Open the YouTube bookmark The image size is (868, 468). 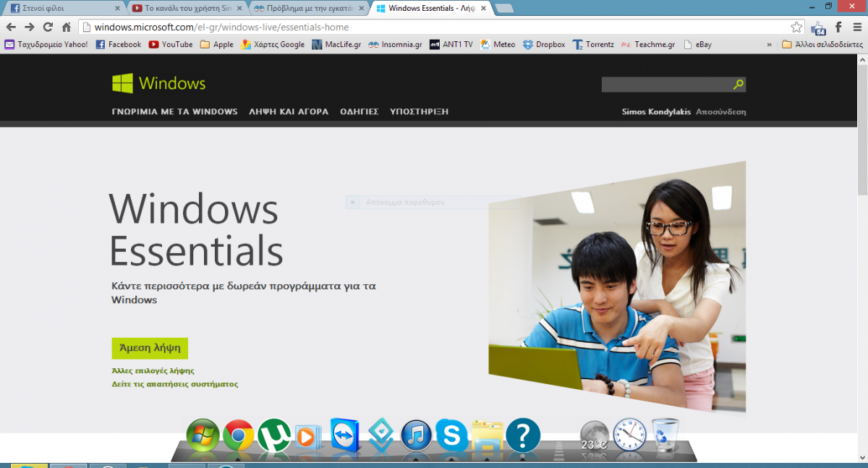click(x=171, y=44)
